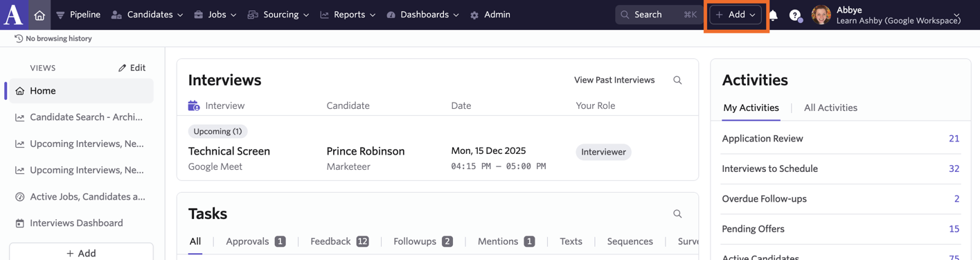This screenshot has width=980, height=260.
Task: Select the All tasks tab
Action: [x=195, y=241]
